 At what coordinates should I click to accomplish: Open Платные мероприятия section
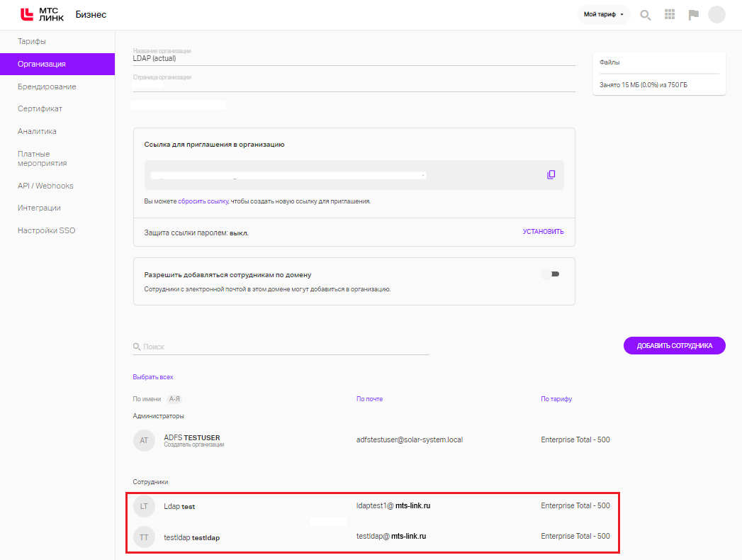[x=42, y=159]
